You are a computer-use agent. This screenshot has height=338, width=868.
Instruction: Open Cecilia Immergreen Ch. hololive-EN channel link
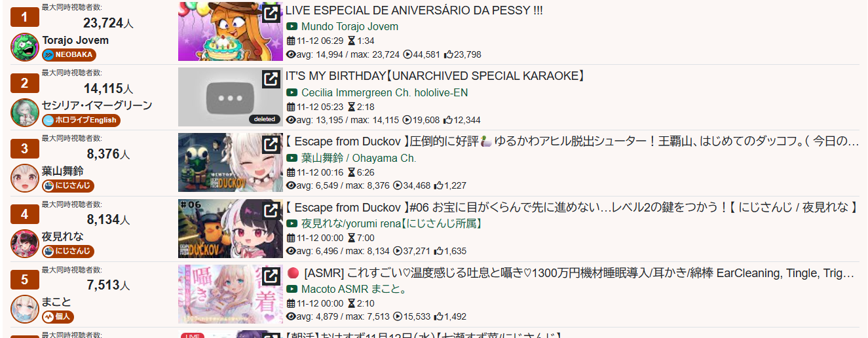click(385, 92)
